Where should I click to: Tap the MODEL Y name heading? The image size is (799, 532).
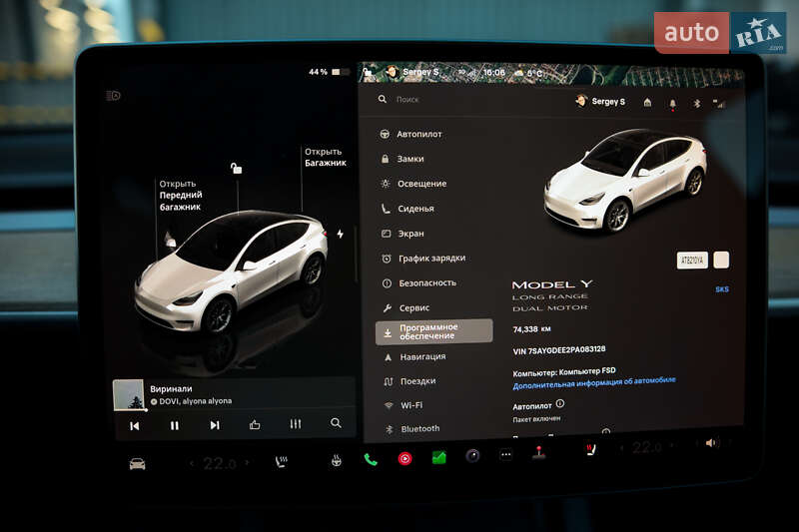552,284
